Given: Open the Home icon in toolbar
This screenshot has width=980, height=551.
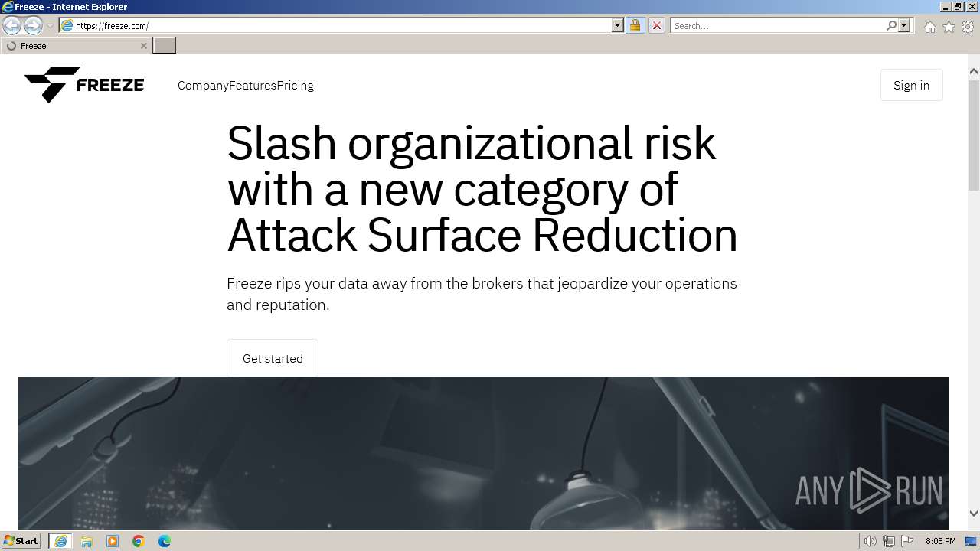Looking at the screenshot, I should click(x=929, y=27).
